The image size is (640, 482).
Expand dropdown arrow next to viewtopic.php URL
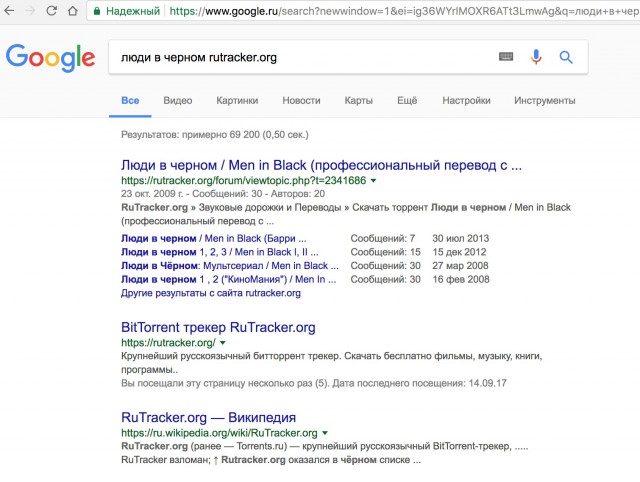(373, 180)
